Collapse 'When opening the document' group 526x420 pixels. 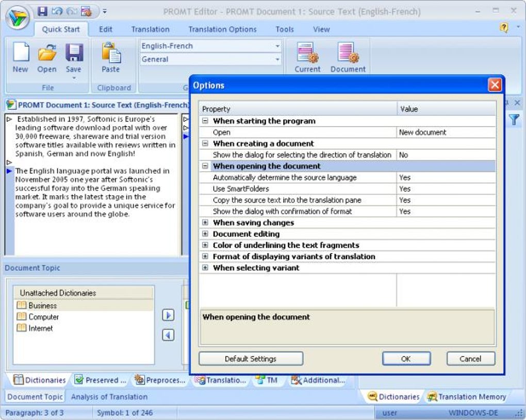[x=205, y=166]
